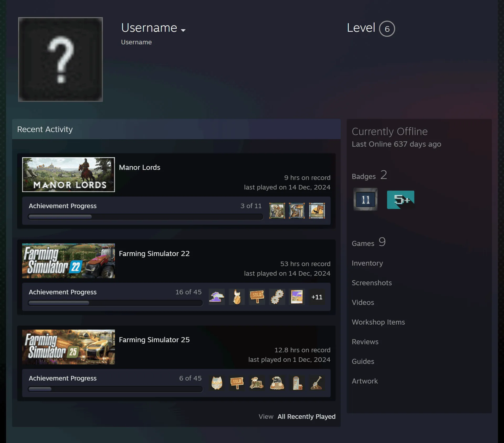Select the gears achievement in Farming Simulator 22
This screenshot has width=504, height=443.
pos(277,297)
